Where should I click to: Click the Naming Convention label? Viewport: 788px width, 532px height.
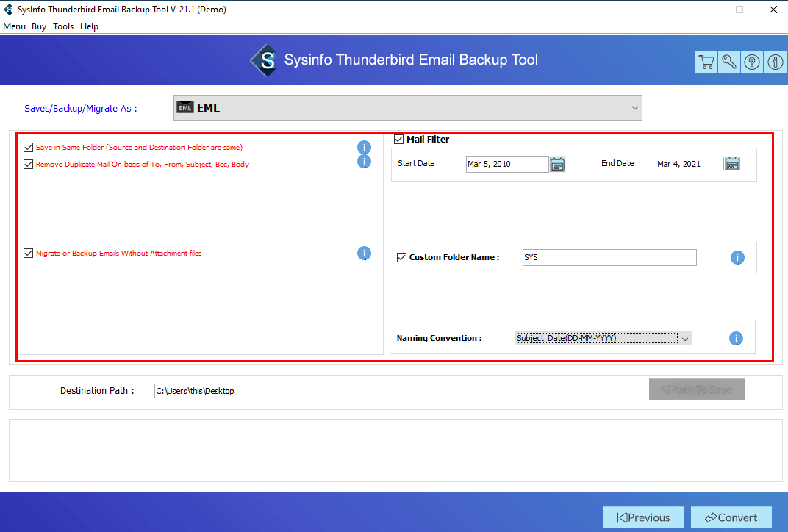pyautogui.click(x=439, y=338)
